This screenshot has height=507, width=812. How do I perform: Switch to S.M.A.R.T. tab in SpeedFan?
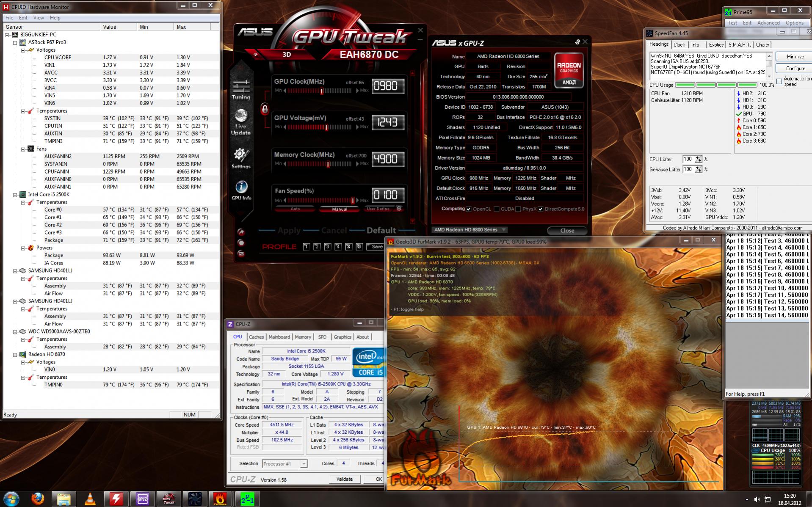click(739, 45)
